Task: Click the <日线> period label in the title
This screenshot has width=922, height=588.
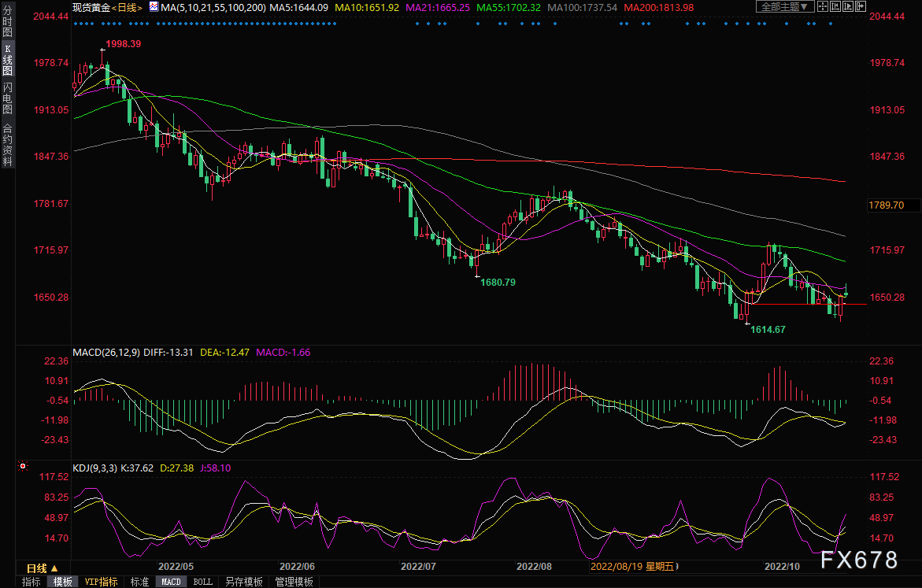Action: [127, 8]
